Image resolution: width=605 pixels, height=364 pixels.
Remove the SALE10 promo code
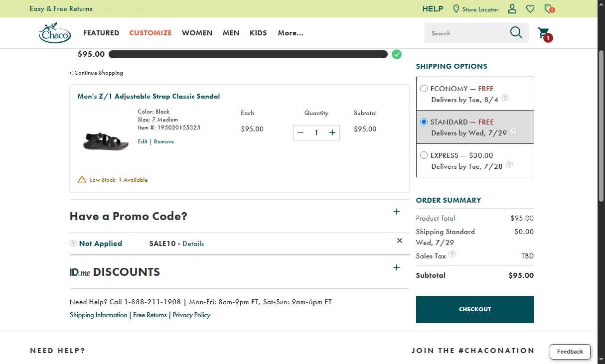400,241
